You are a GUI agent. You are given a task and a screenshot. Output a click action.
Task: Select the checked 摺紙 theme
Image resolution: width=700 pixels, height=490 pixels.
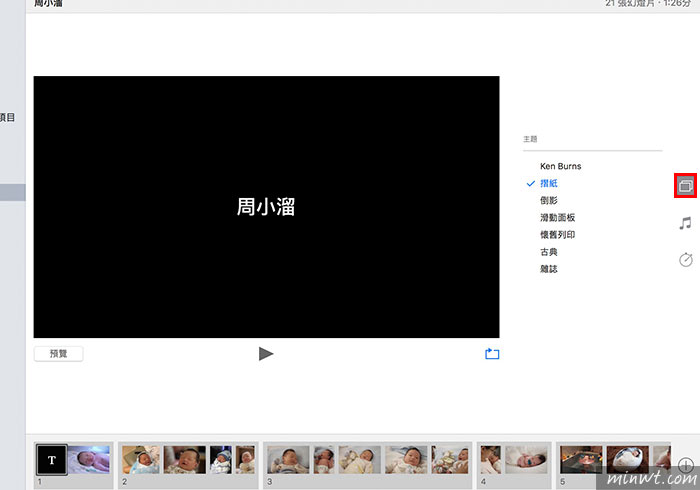coord(549,183)
